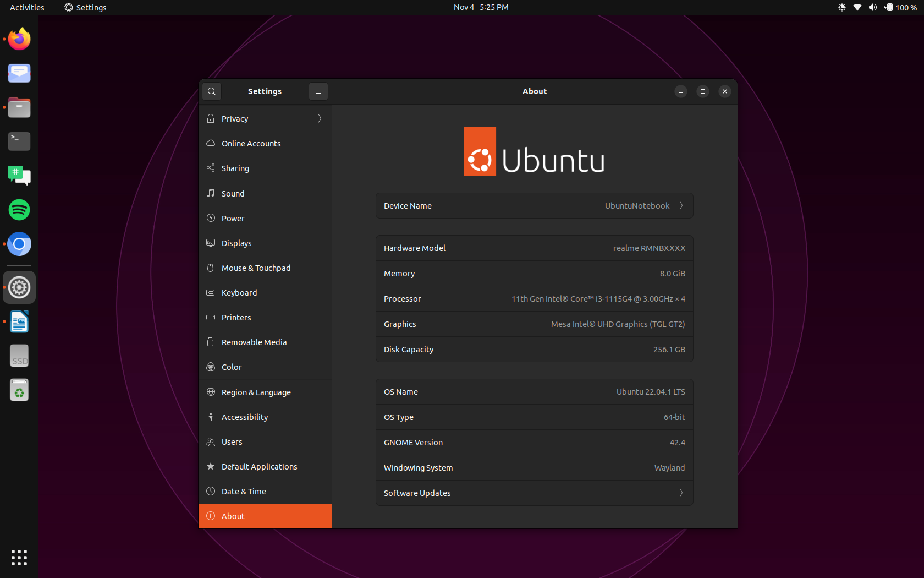Click the volume icon in top bar

coord(872,7)
